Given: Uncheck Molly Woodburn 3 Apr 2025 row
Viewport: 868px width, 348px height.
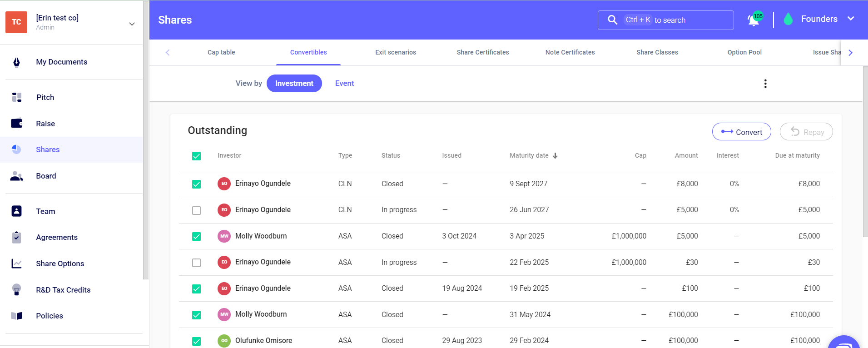Looking at the screenshot, I should [196, 236].
